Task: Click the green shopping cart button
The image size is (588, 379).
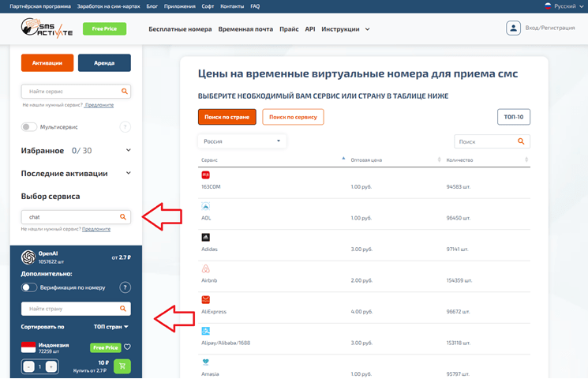Action: click(122, 366)
